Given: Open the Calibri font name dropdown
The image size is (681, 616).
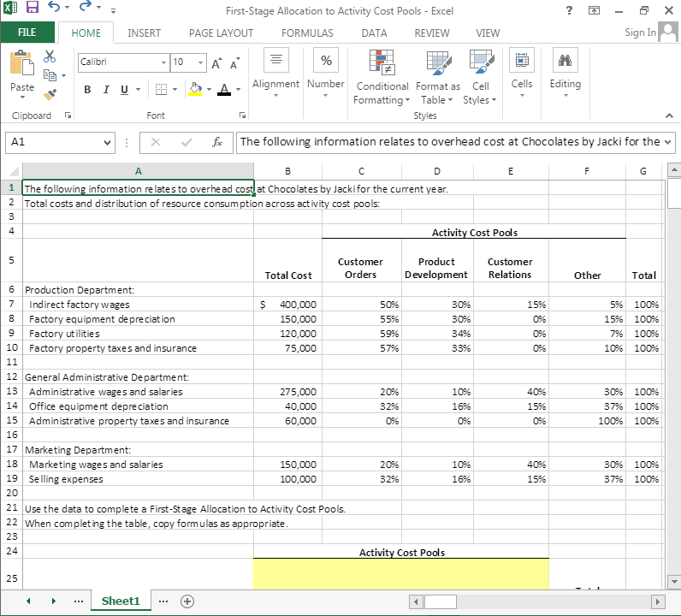Looking at the screenshot, I should click(x=163, y=62).
